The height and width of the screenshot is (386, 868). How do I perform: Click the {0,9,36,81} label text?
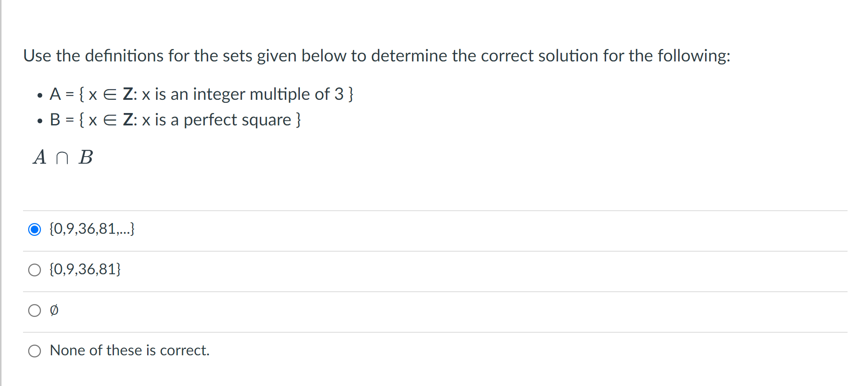(x=85, y=269)
